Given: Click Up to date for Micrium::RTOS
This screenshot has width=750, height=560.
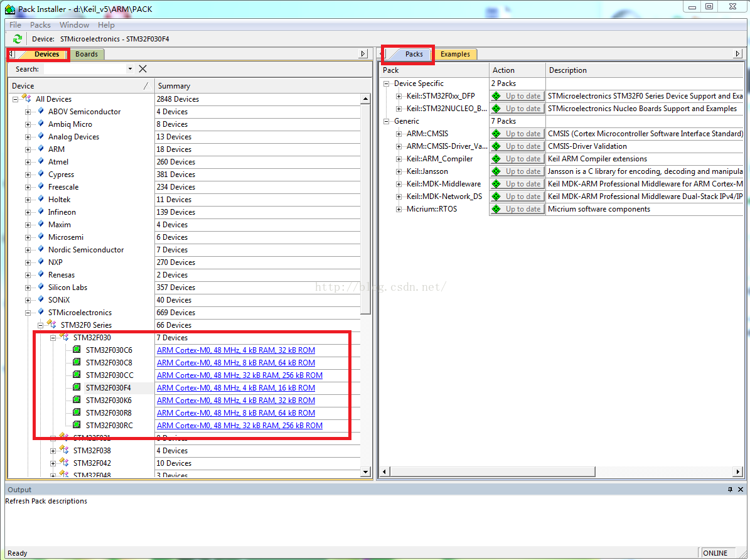Looking at the screenshot, I should click(518, 209).
